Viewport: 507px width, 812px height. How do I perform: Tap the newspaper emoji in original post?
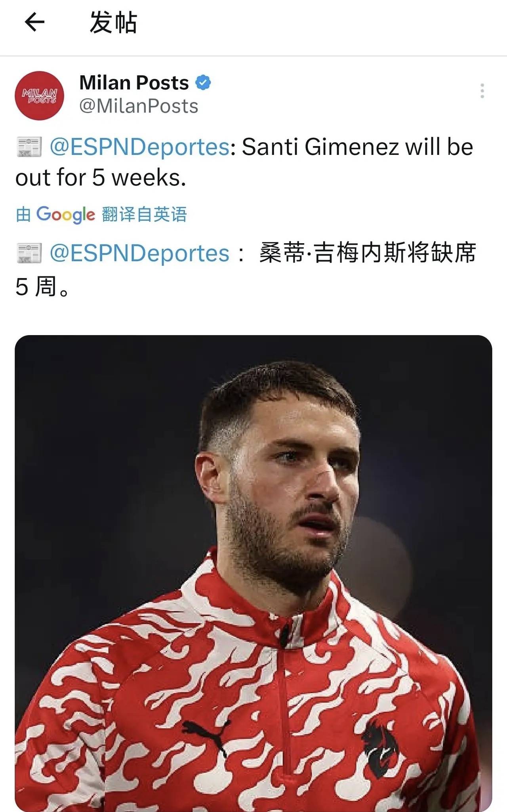click(29, 147)
